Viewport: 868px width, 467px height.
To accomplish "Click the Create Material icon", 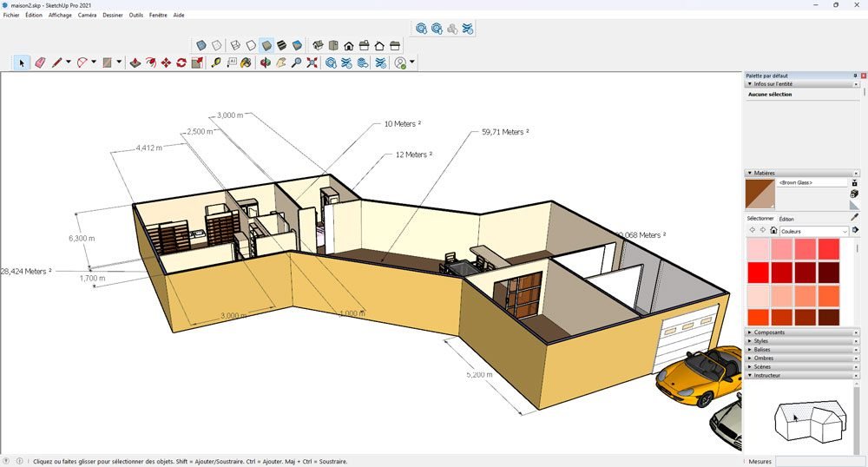I will [854, 193].
